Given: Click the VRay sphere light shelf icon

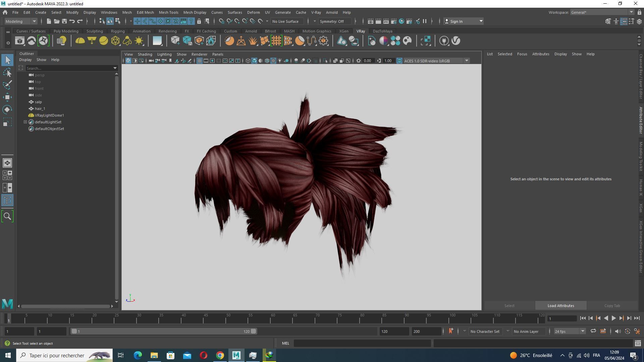Looking at the screenshot, I should pos(104,41).
